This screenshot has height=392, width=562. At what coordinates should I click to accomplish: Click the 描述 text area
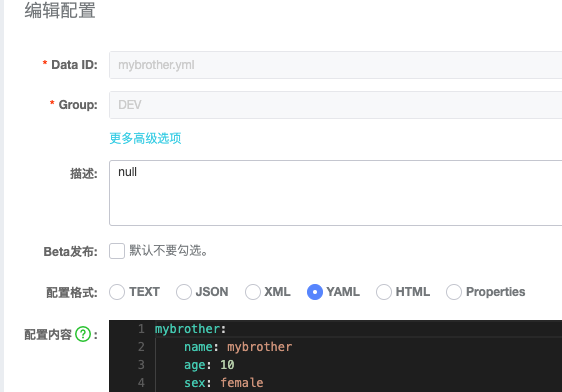click(335, 193)
